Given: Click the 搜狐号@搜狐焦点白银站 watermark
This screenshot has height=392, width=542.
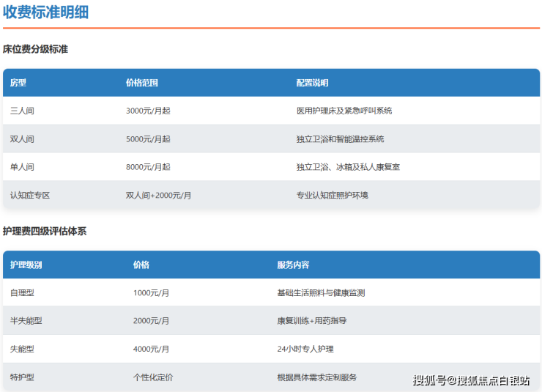Looking at the screenshot, I should [471, 380].
